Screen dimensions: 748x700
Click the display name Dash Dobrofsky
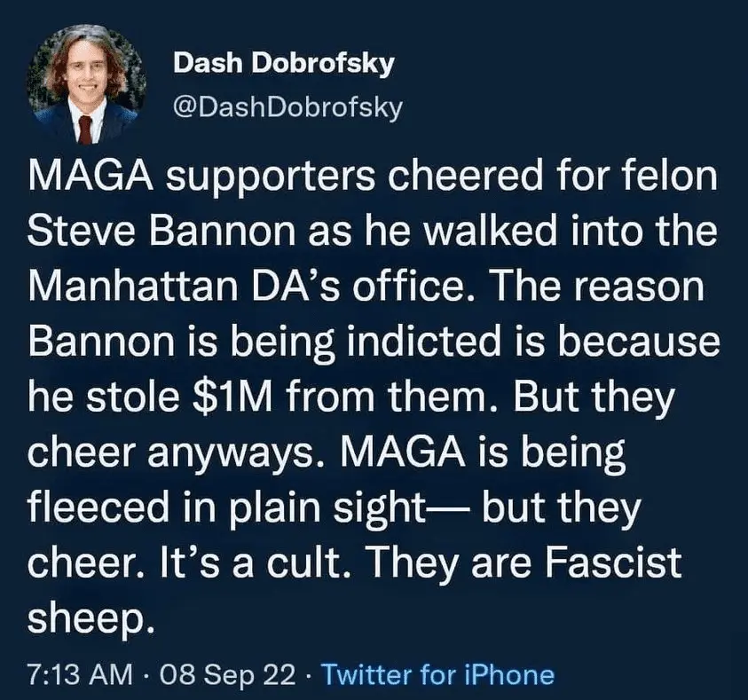coord(284,64)
